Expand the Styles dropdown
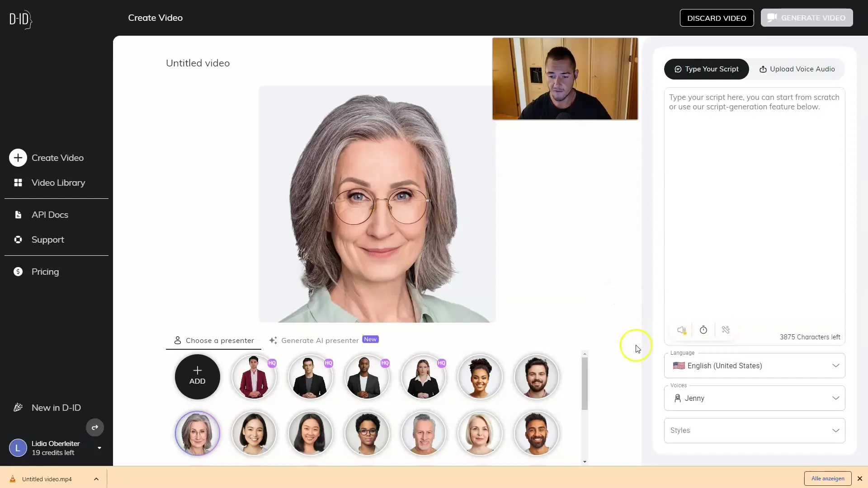 [x=754, y=431]
